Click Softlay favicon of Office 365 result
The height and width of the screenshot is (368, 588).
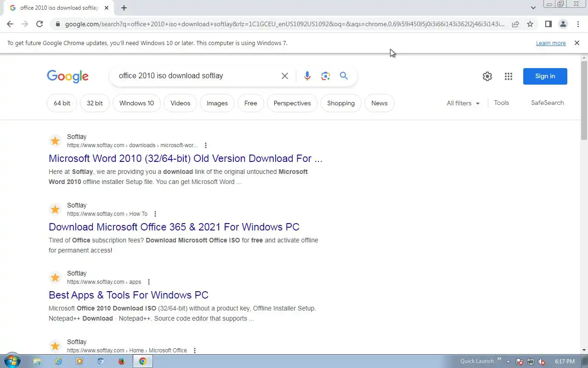(55, 209)
